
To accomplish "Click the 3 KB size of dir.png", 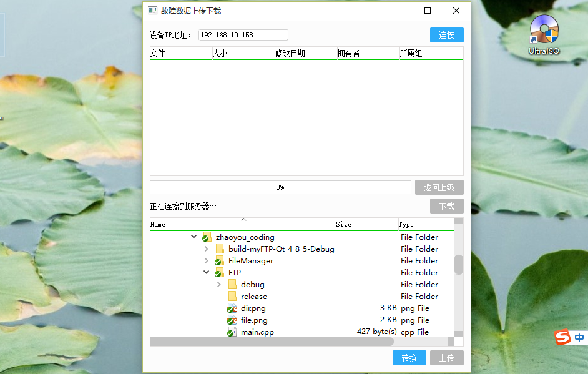I will pos(388,308).
